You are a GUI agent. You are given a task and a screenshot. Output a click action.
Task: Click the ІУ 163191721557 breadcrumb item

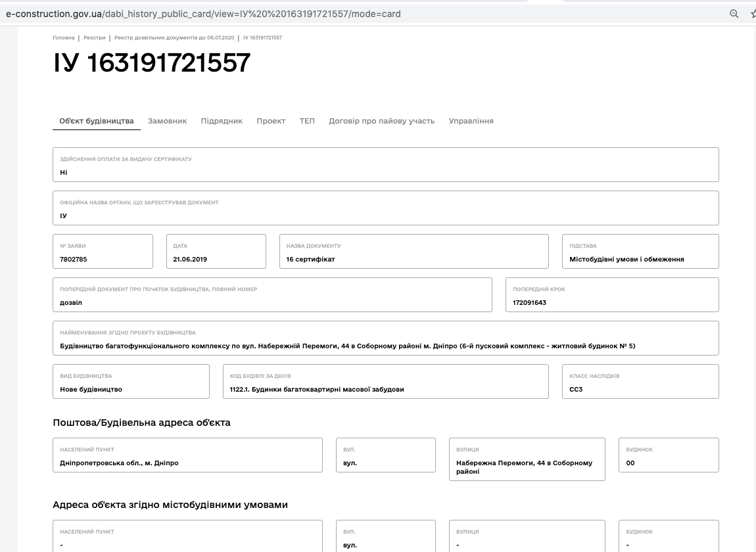click(262, 37)
